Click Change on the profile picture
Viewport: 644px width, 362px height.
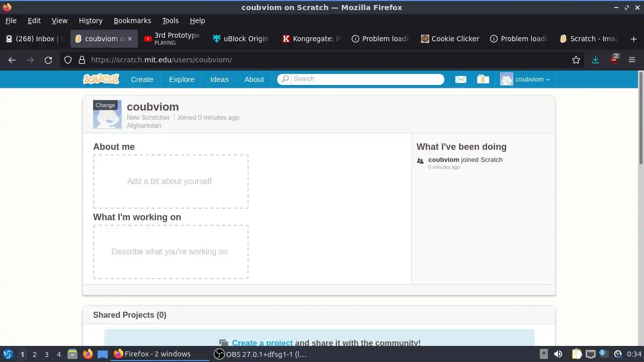105,105
